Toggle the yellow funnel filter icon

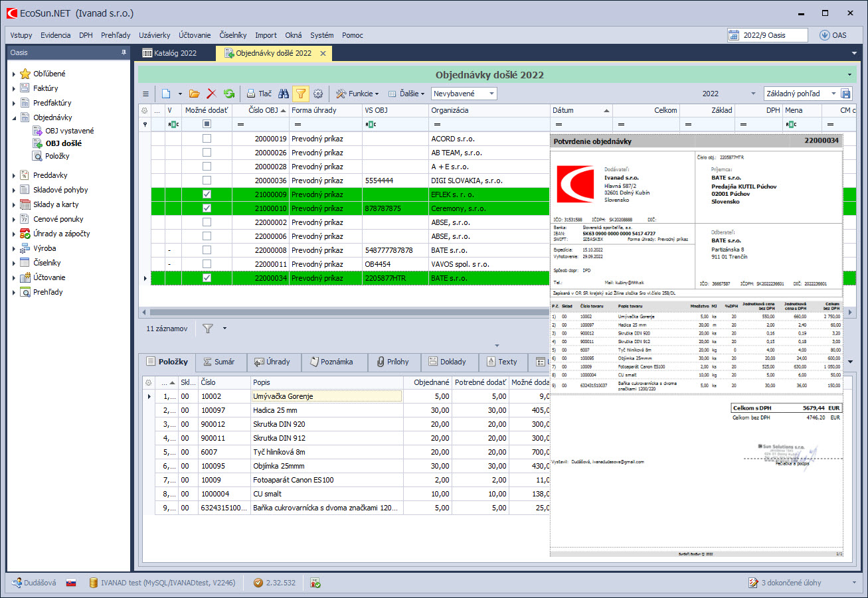(300, 94)
